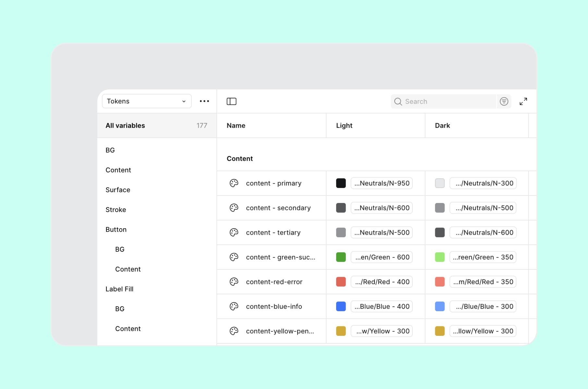Click the Light swatch for content - secondary
Image resolution: width=588 pixels, height=389 pixels.
(x=341, y=208)
